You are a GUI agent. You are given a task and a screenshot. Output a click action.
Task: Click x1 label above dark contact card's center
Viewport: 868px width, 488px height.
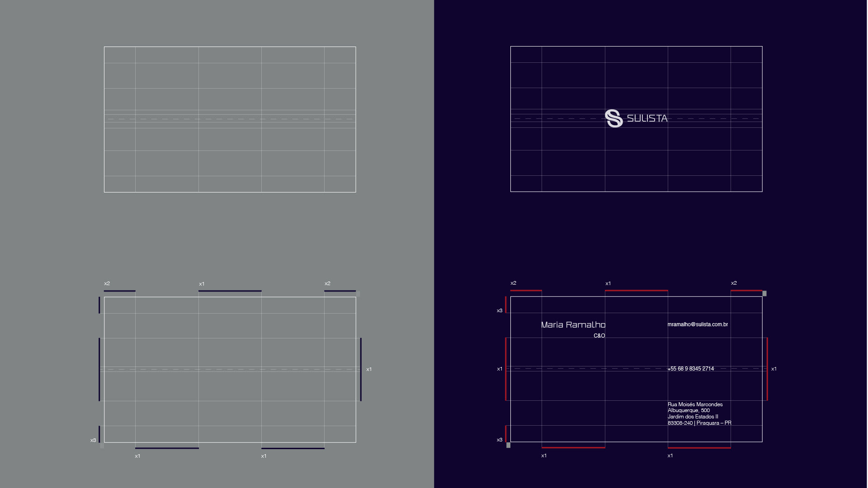[608, 283]
